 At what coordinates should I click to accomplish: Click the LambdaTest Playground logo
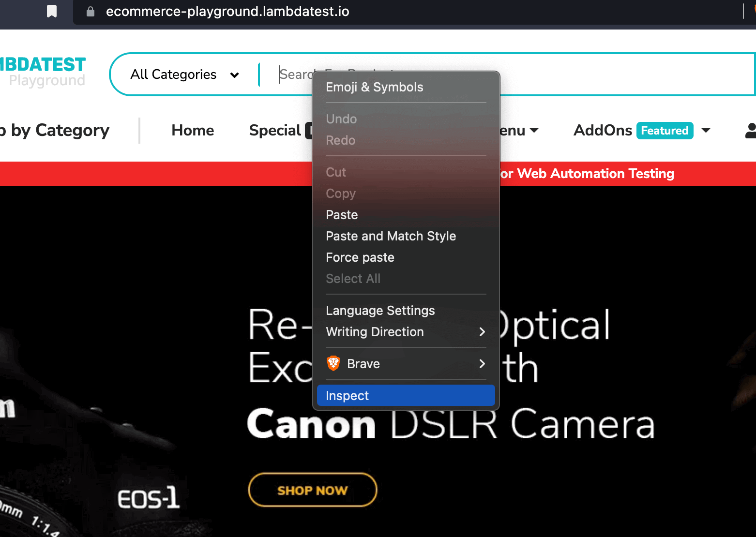(43, 72)
